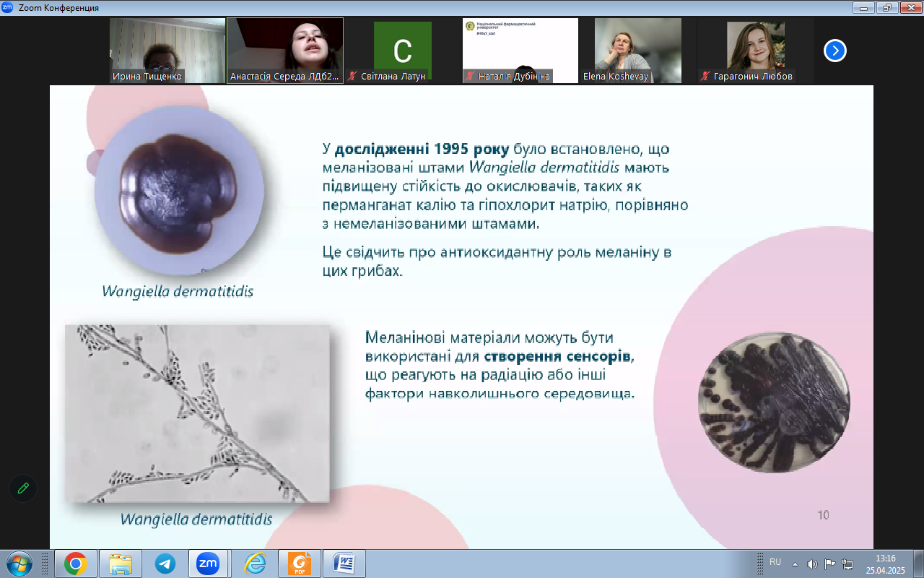This screenshot has width=924, height=578.
Task: Click top 'Wangiella dermatitidis' caption
Action: click(x=178, y=292)
